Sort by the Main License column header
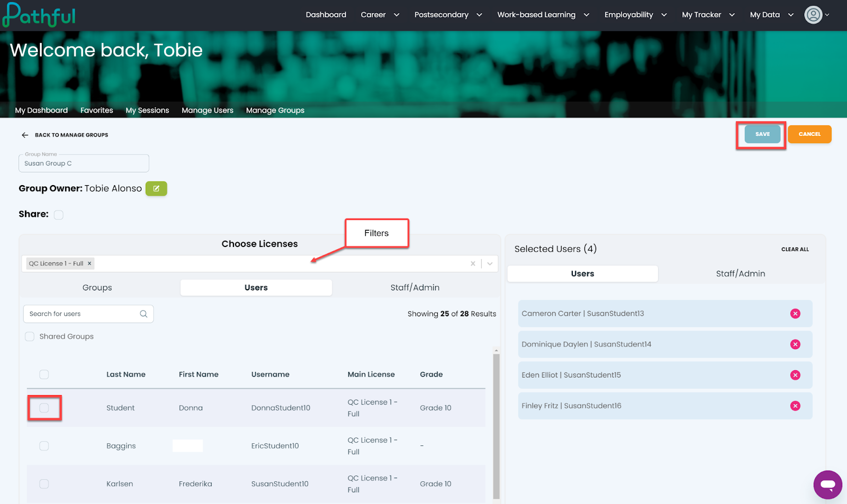 371,374
